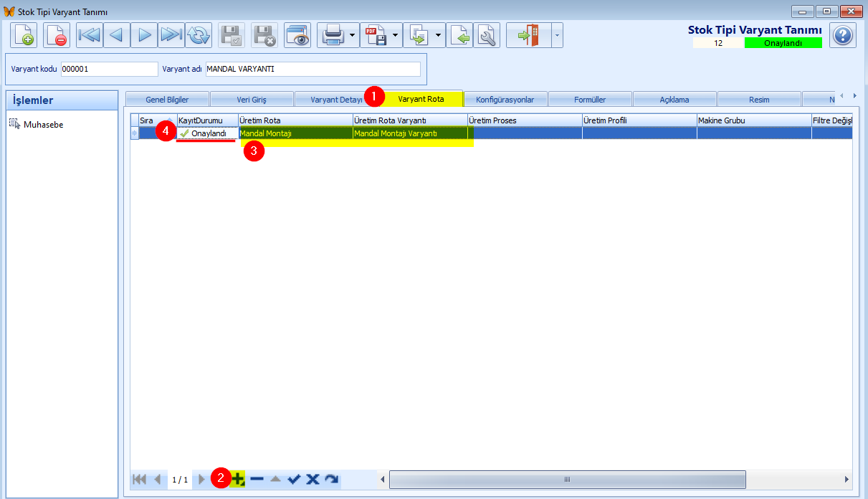
Task: Click the edit row up-triangle icon in navigator
Action: [x=275, y=479]
